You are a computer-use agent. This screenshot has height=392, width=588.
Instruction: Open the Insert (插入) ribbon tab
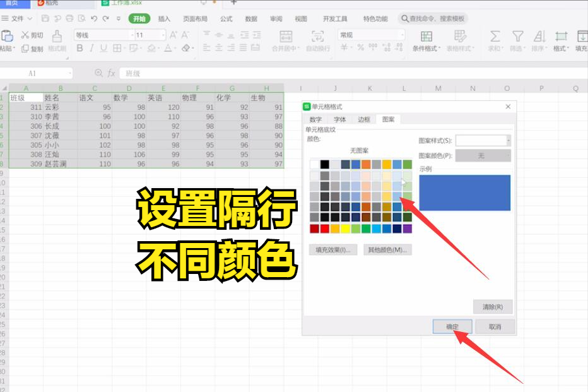click(164, 19)
